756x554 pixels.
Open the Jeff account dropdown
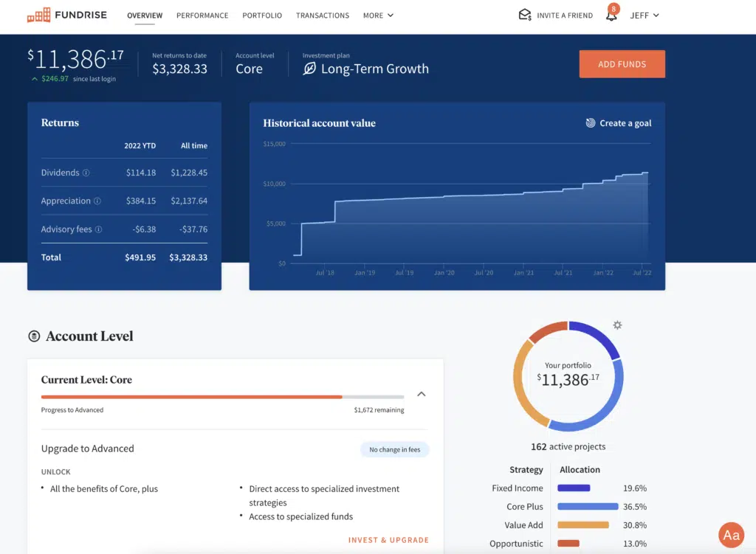644,15
